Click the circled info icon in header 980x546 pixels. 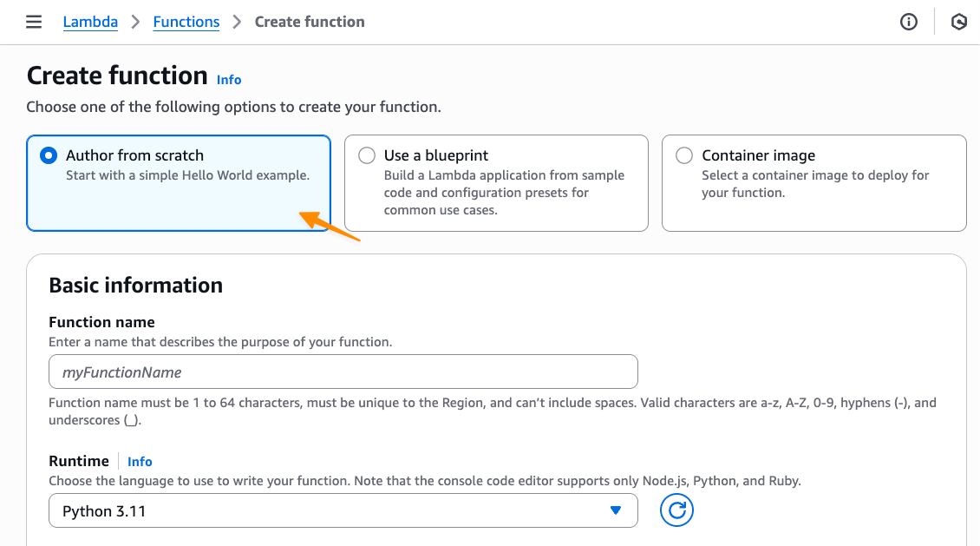pyautogui.click(x=909, y=23)
